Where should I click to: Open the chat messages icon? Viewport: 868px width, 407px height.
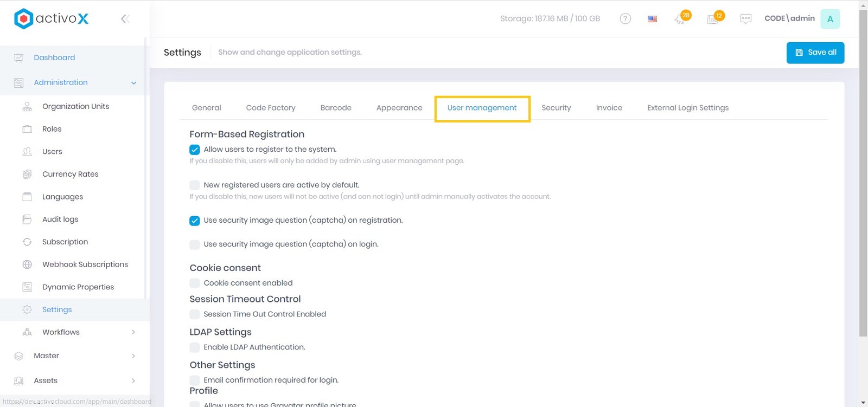tap(746, 19)
